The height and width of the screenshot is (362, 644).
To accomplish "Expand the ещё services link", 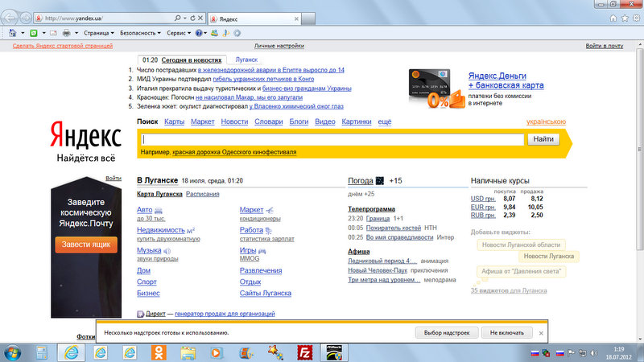I will (x=385, y=122).
